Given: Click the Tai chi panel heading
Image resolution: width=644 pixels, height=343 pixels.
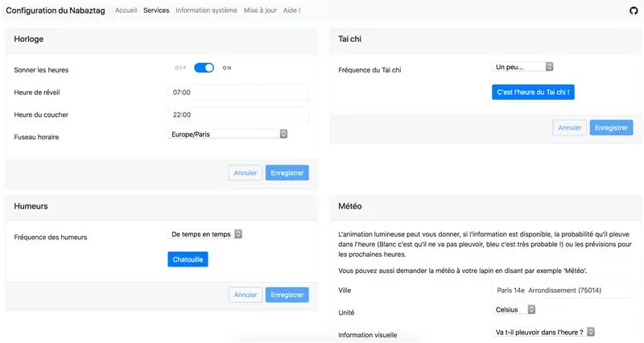Looking at the screenshot, I should coord(350,39).
